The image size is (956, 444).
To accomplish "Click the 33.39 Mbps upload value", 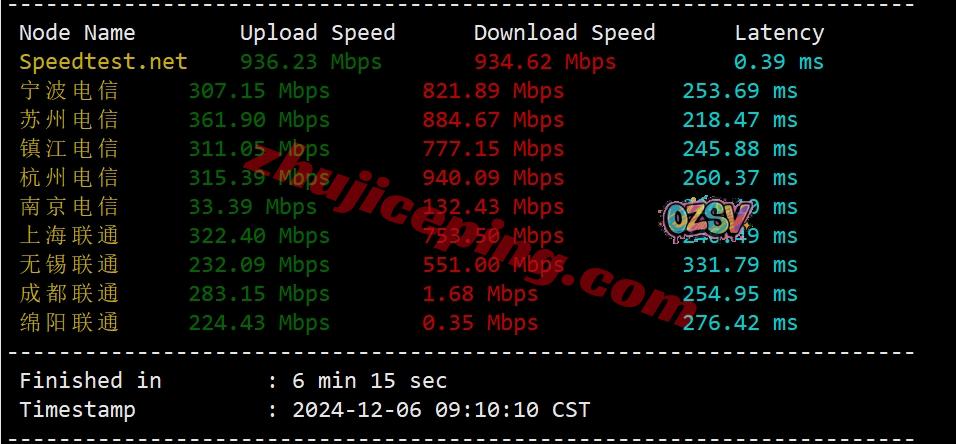I will [x=252, y=207].
